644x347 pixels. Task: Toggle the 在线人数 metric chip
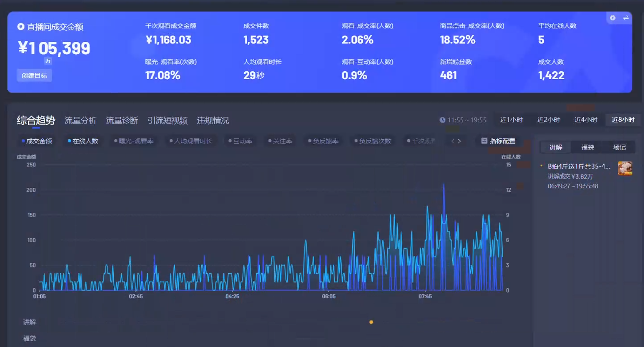tap(83, 141)
